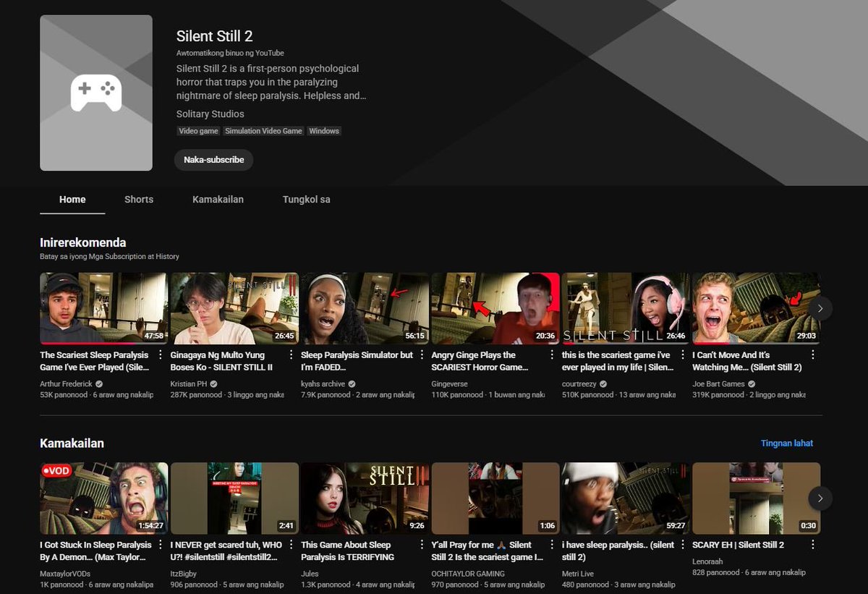Play the 59:27 Metri Live thumbnail
Screen dimensions: 868x594
click(626, 498)
